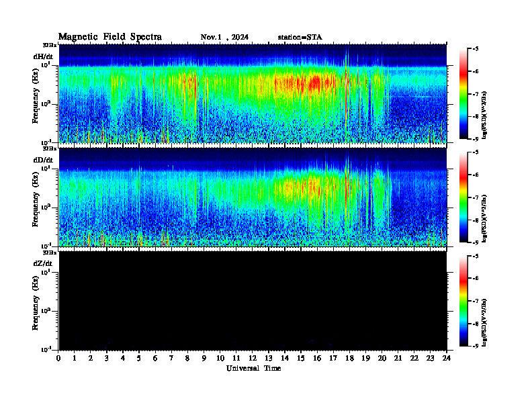Click the "7" hour tick on the time axis

(x=171, y=358)
